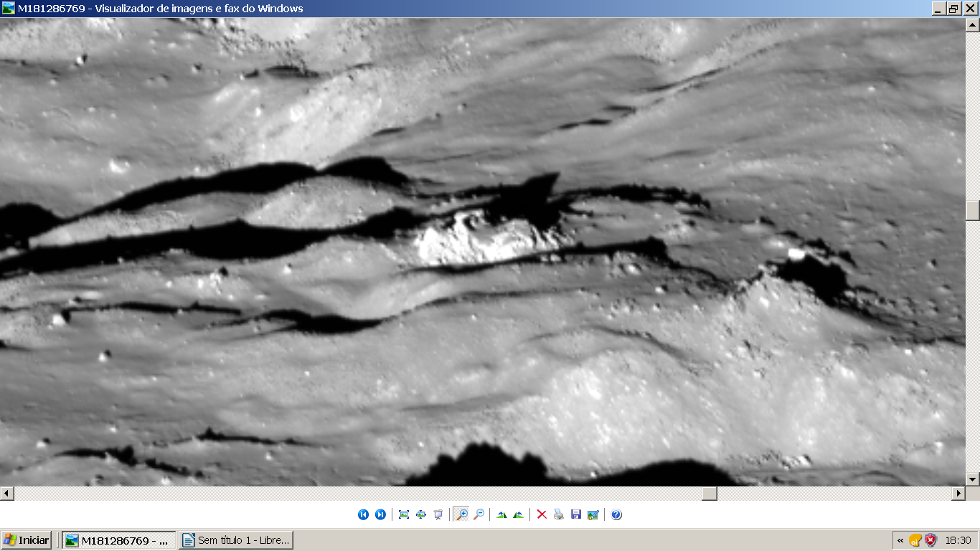Start the slide show

coord(438,514)
